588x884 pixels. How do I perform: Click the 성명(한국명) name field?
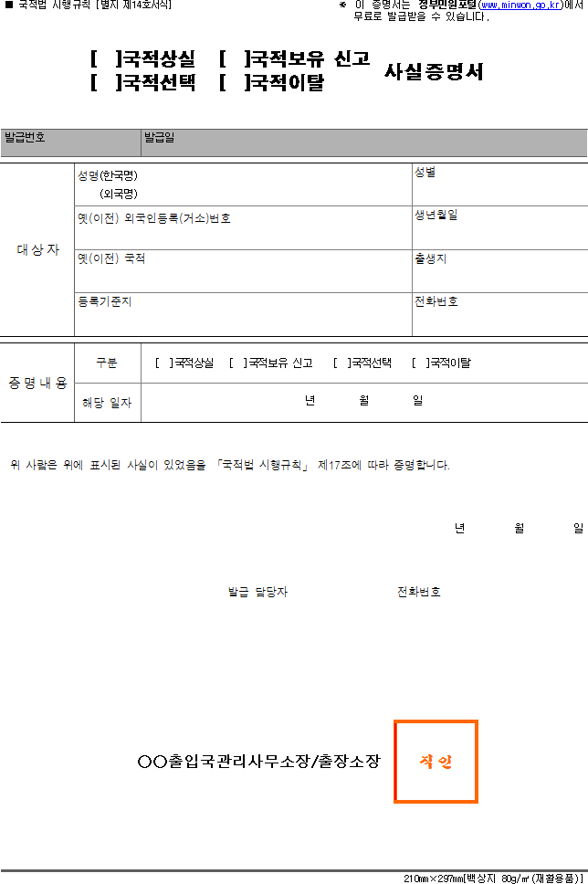pyautogui.click(x=243, y=184)
